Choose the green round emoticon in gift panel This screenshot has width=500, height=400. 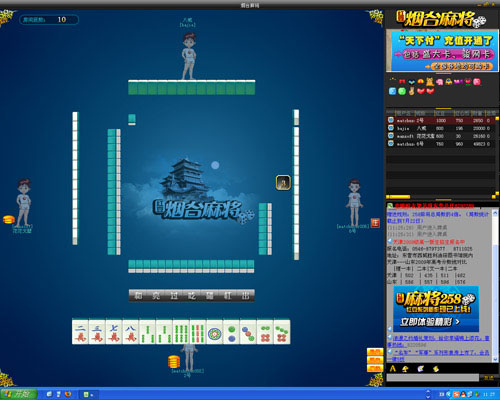pyautogui.click(x=402, y=91)
